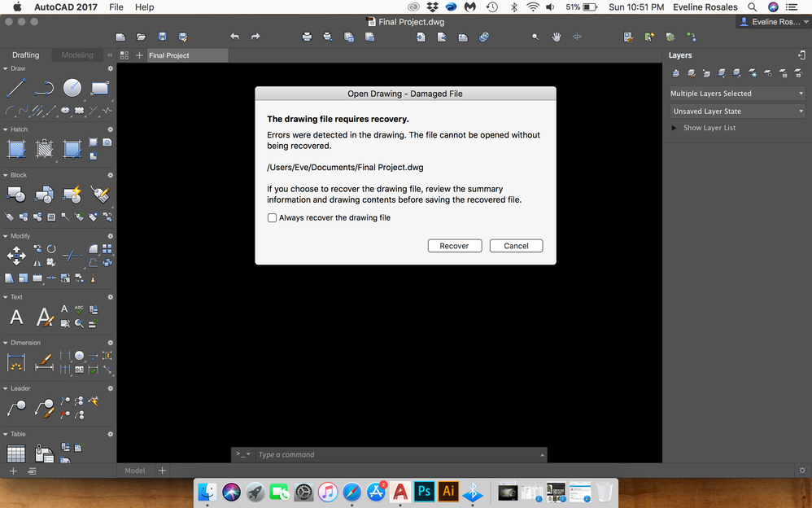The image size is (812, 508).
Task: Open Draw panel settings gear
Action: [x=110, y=68]
